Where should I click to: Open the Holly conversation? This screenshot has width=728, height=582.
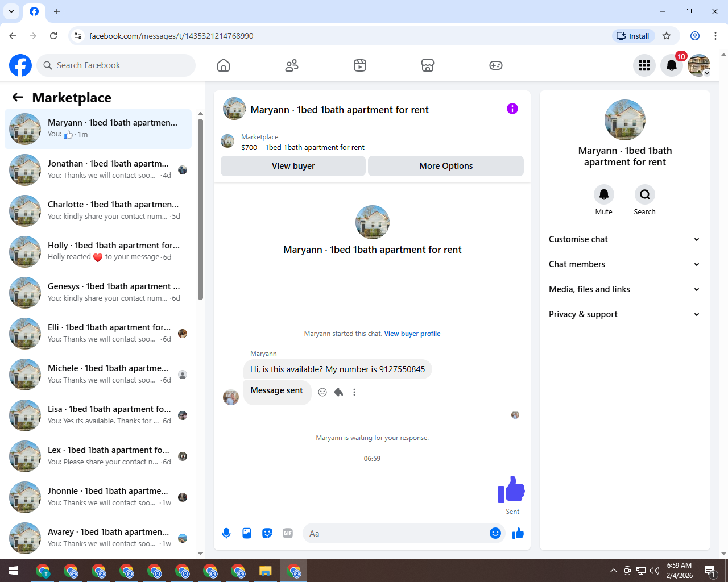point(98,252)
